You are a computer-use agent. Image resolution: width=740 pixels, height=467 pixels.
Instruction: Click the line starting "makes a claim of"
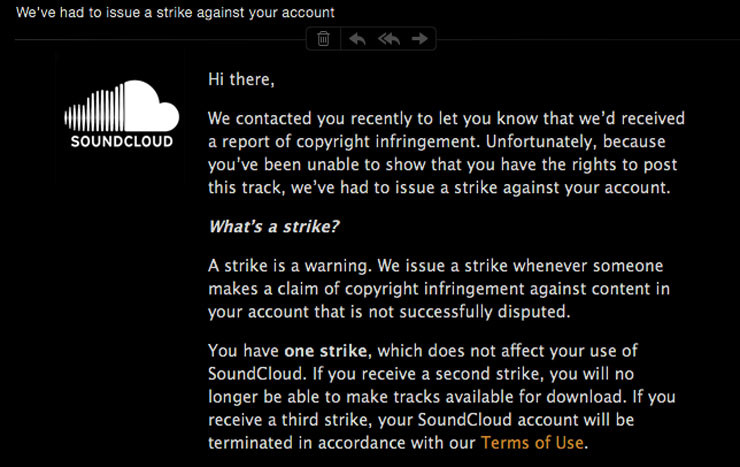tap(439, 289)
